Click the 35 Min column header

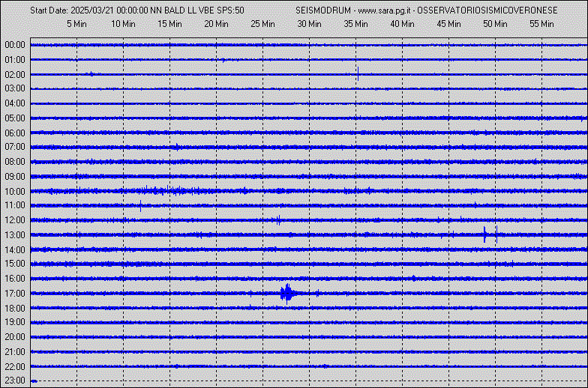tap(355, 24)
